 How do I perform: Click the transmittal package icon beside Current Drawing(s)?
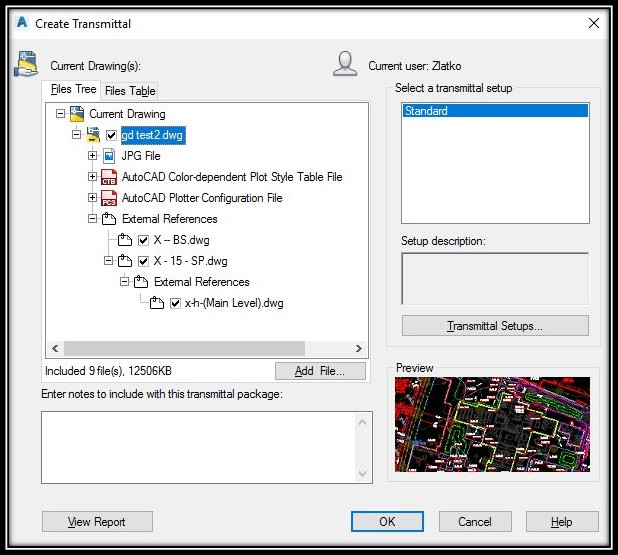coord(26,63)
